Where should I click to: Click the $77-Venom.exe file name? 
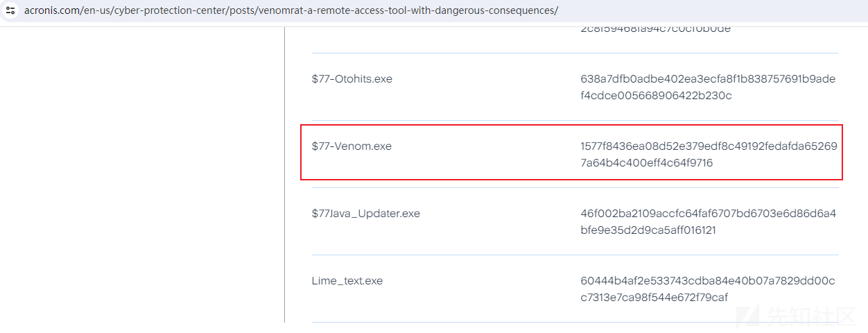click(x=351, y=146)
